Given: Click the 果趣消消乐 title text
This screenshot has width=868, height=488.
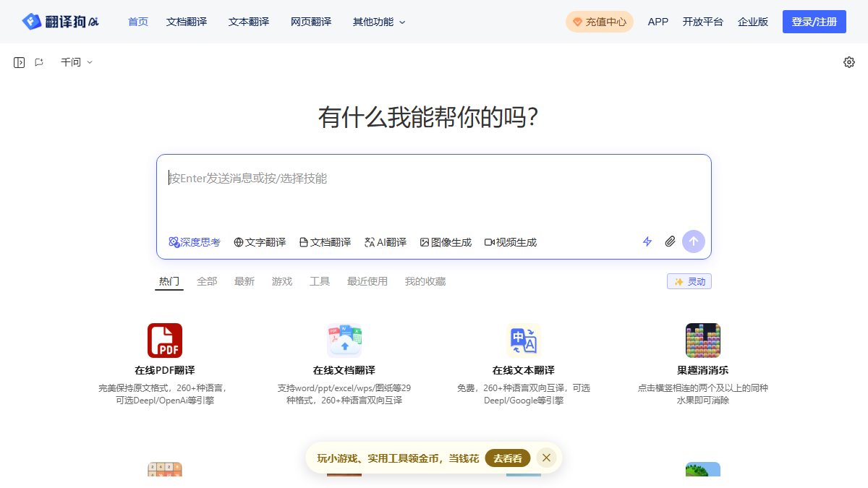Looking at the screenshot, I should click(703, 370).
